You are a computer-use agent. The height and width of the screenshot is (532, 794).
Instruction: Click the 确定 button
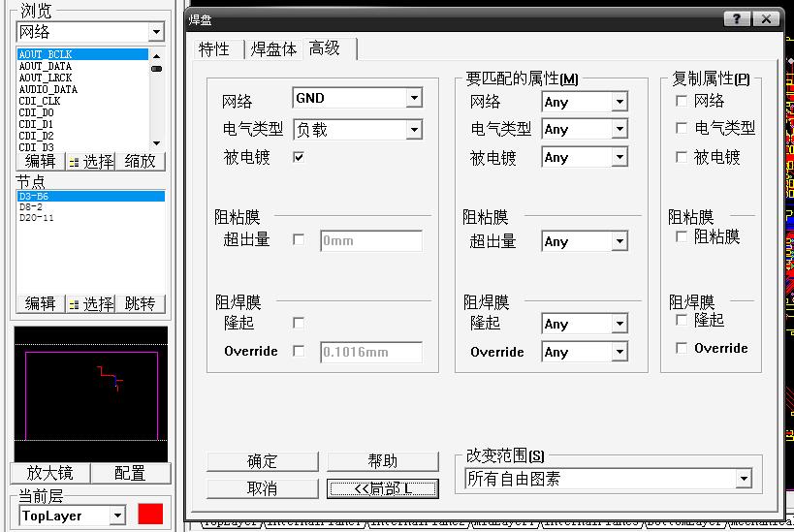tap(263, 461)
